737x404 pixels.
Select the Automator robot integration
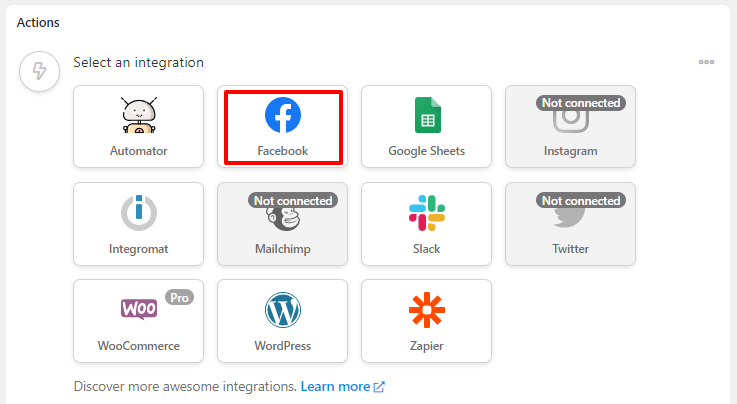[x=139, y=126]
